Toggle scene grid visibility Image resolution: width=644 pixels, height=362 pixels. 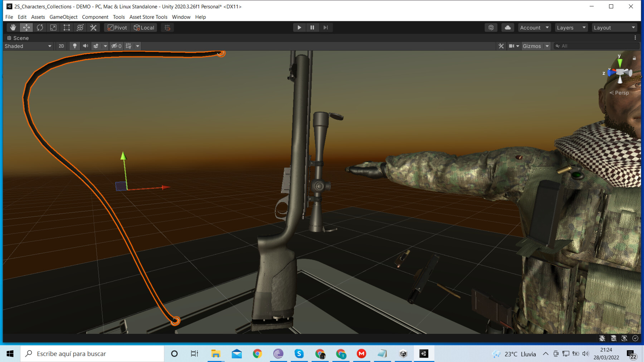(128, 46)
